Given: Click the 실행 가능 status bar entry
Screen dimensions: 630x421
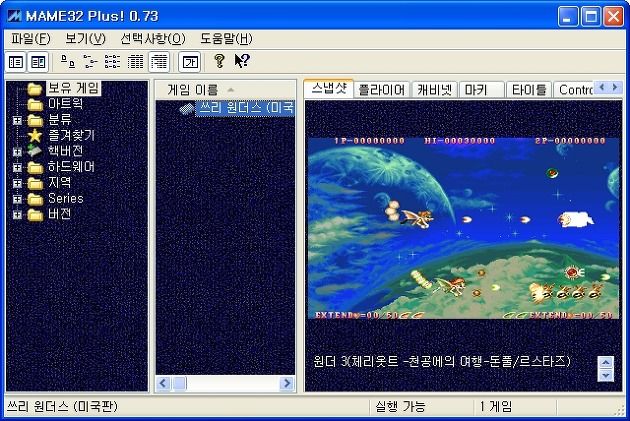Looking at the screenshot, I should [400, 407].
